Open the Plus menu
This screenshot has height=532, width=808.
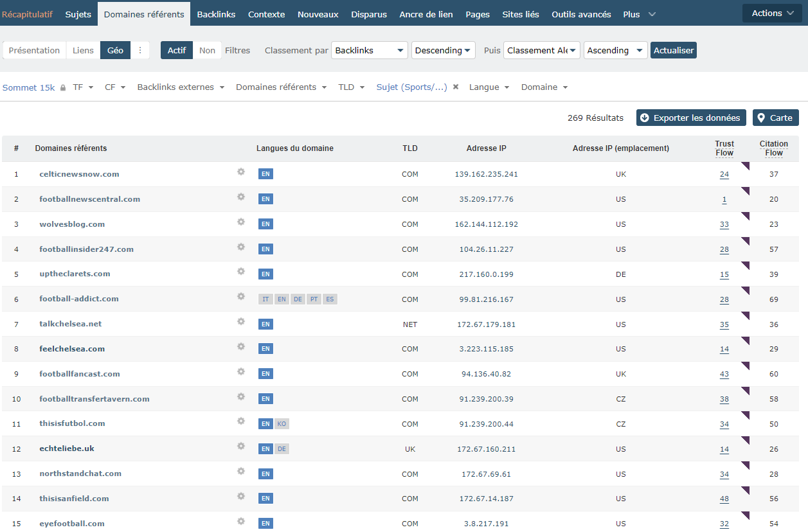pyautogui.click(x=639, y=14)
